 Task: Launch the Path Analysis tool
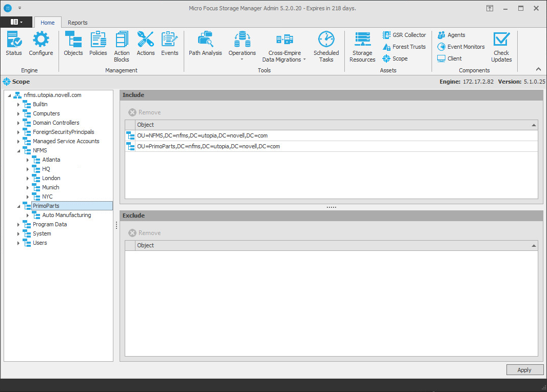205,44
